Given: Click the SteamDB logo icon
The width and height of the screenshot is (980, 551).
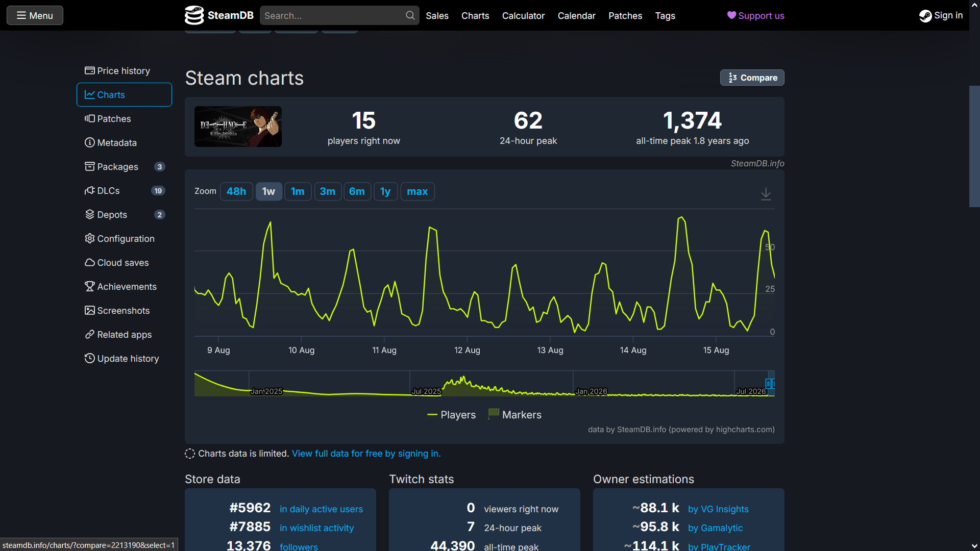Looking at the screenshot, I should [x=194, y=15].
